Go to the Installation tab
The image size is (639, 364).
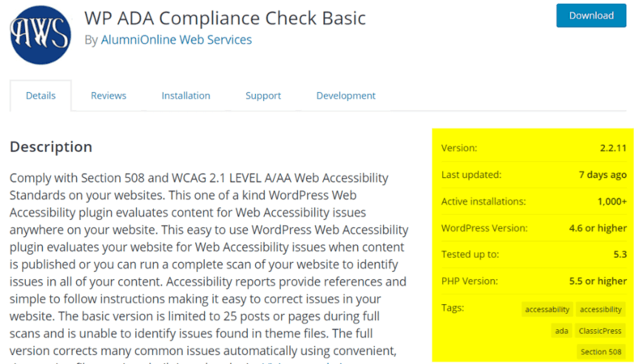point(185,95)
